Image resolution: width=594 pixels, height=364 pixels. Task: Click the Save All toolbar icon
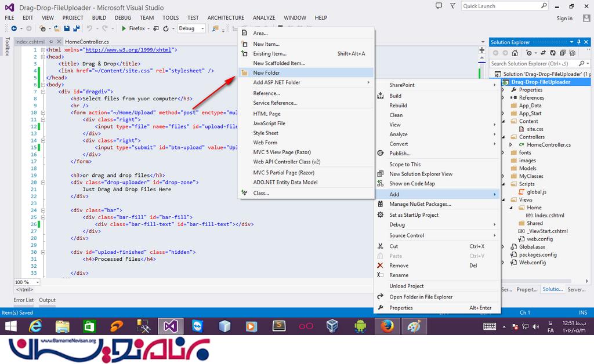coord(76,28)
